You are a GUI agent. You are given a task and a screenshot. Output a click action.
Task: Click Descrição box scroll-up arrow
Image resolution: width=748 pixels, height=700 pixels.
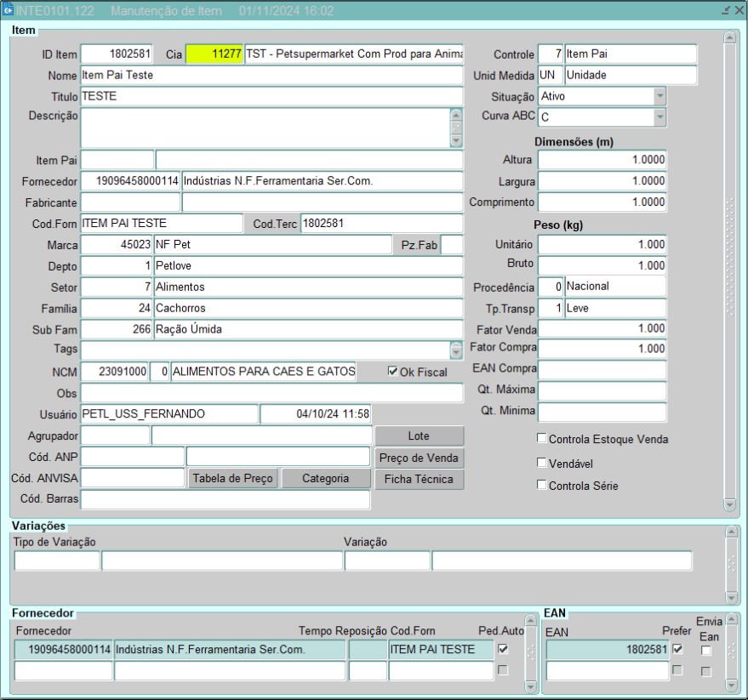(x=456, y=116)
